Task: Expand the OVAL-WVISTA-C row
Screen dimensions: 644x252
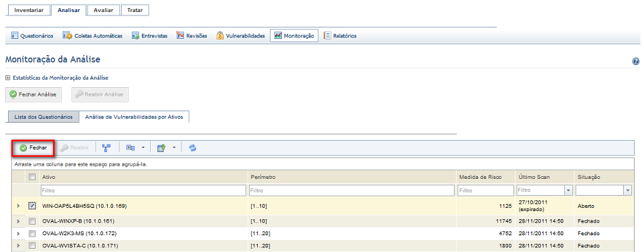Action: [x=18, y=246]
